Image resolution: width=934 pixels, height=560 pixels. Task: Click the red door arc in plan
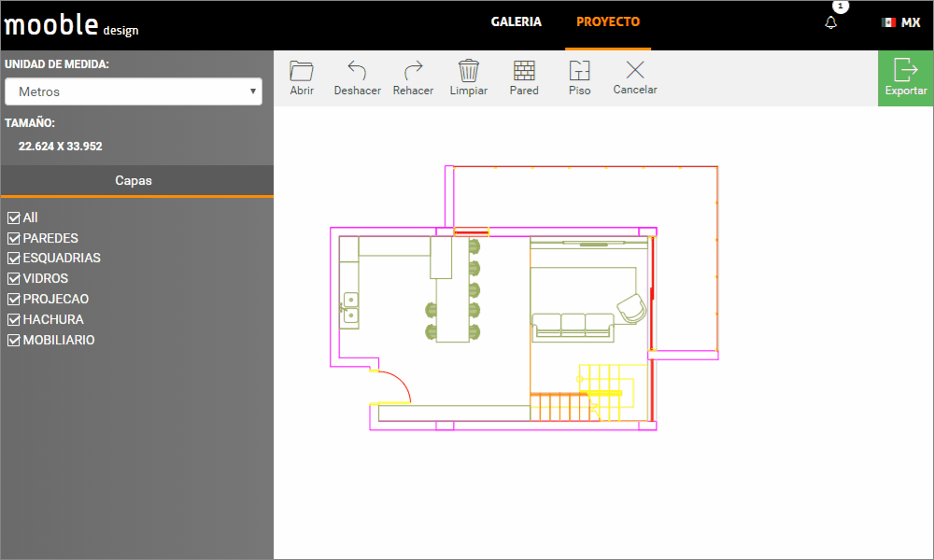(x=394, y=385)
